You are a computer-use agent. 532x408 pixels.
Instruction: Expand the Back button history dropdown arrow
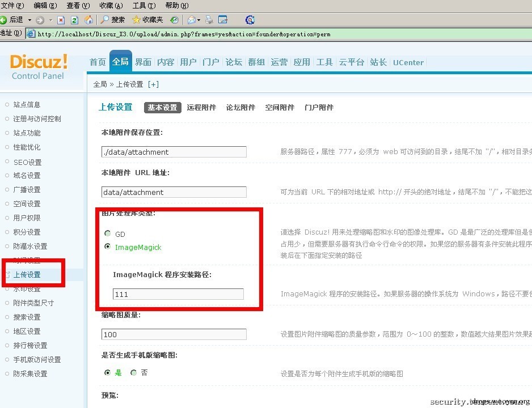point(29,20)
